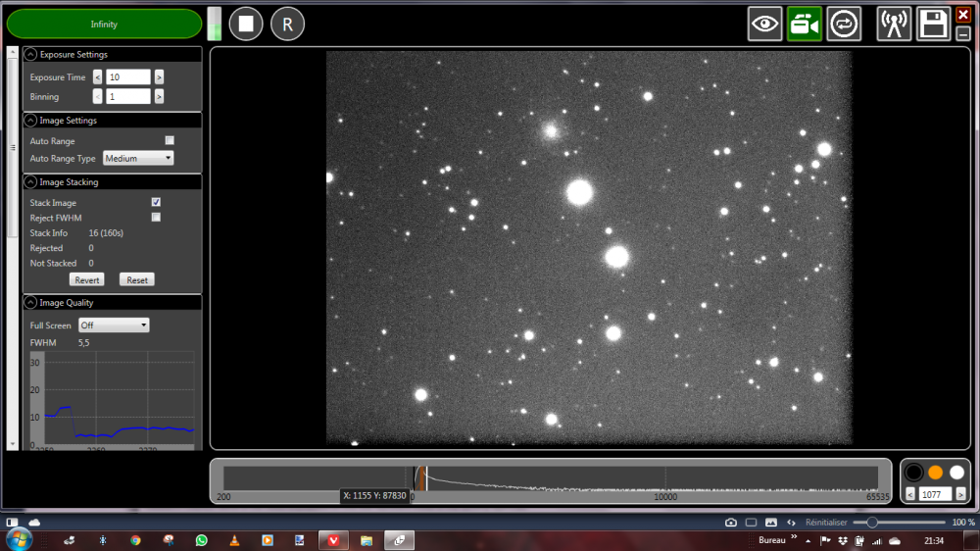
Task: Enable the Auto Range checkbox
Action: pos(170,141)
